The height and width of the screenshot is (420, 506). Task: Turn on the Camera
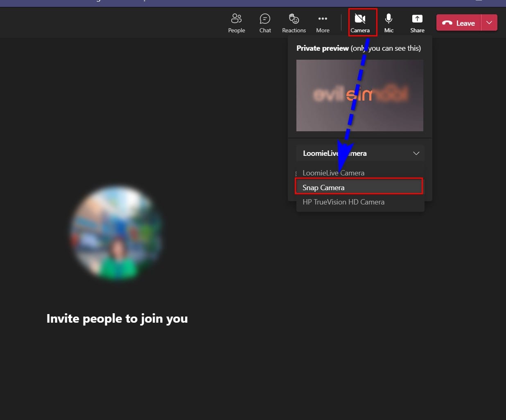(x=360, y=23)
